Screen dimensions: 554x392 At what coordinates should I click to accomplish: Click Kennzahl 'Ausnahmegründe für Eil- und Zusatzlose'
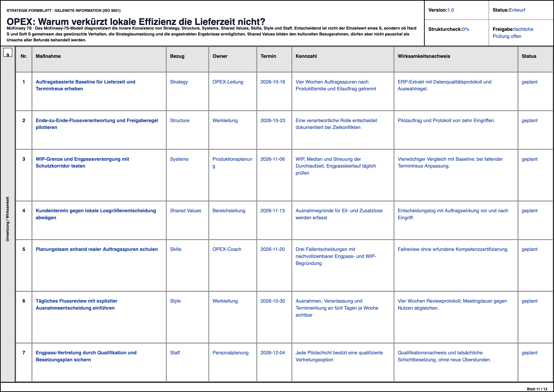coord(339,214)
